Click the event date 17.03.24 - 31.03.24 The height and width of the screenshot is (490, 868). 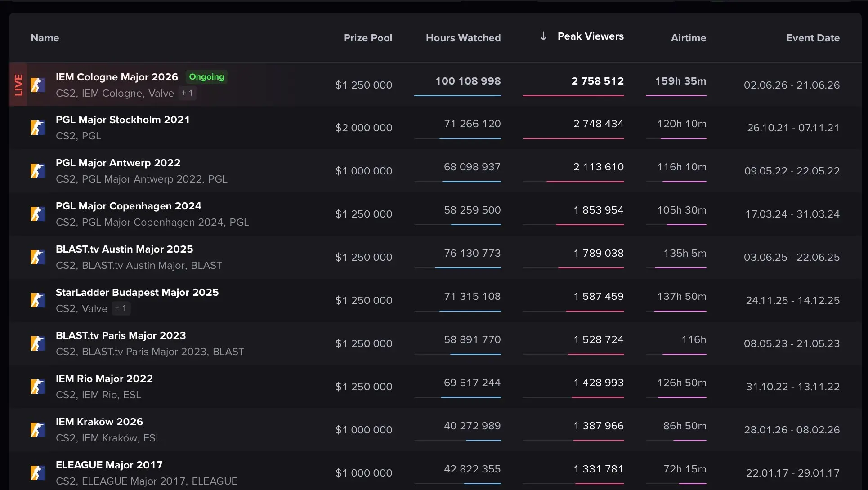pyautogui.click(x=792, y=214)
